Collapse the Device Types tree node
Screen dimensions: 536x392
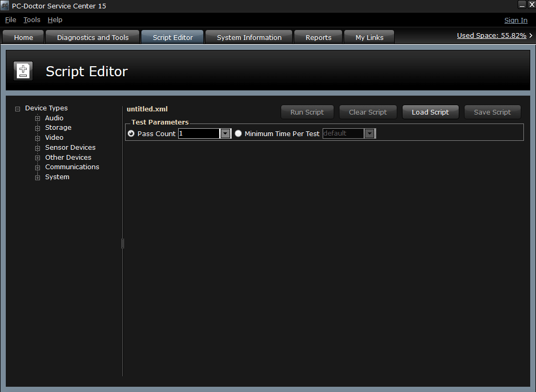click(x=17, y=109)
